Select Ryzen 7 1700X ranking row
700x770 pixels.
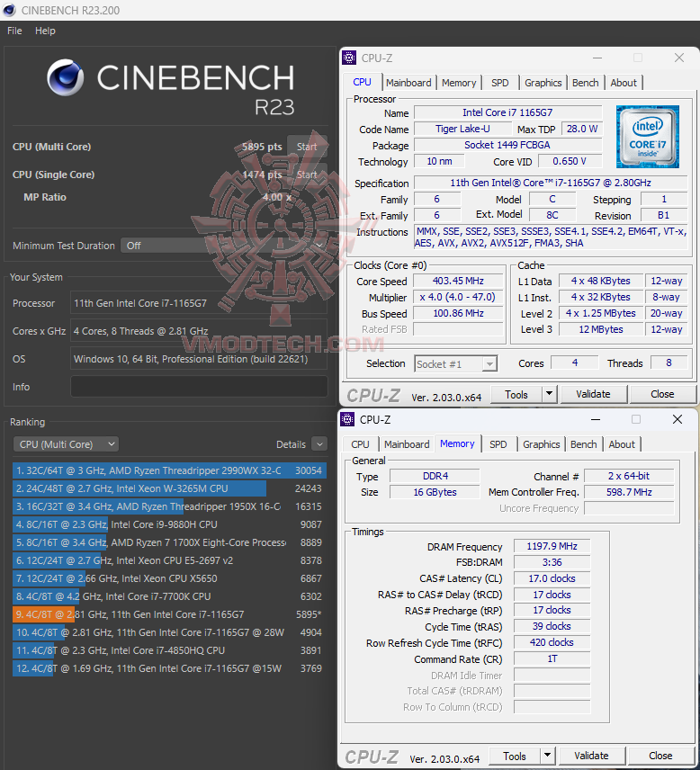pos(169,542)
